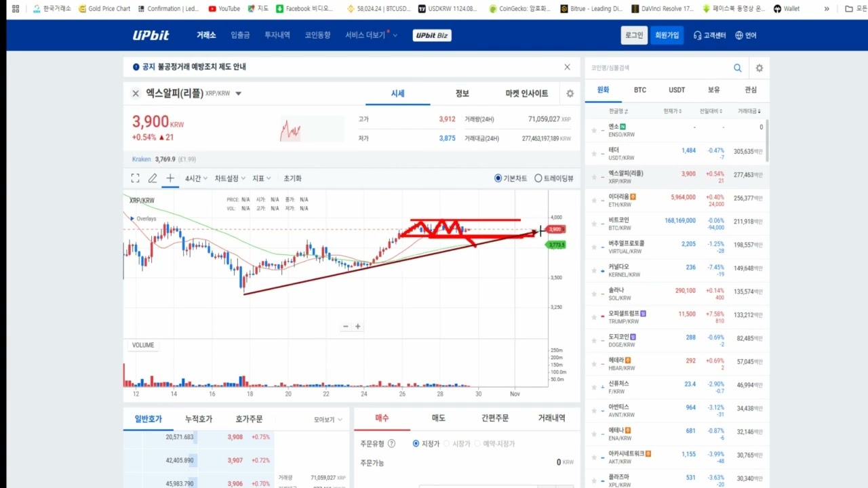Select the 기본차트 radio option
The image size is (868, 488).
498,178
